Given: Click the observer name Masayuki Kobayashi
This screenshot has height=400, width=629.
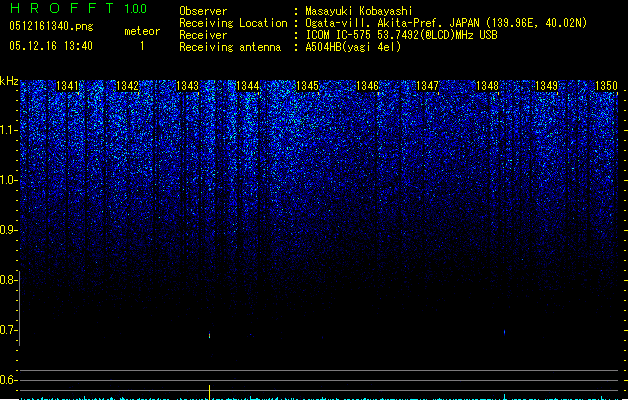Looking at the screenshot, I should coord(359,11).
